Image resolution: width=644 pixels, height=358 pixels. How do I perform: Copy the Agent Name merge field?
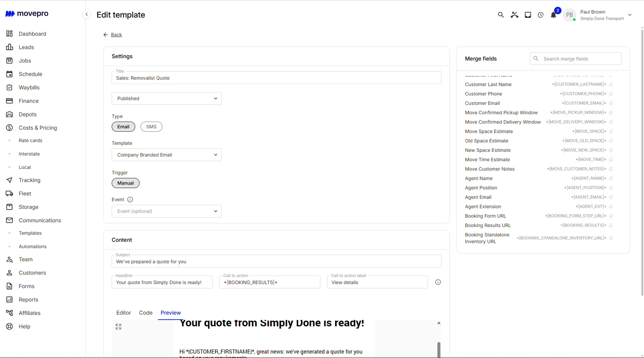point(611,178)
